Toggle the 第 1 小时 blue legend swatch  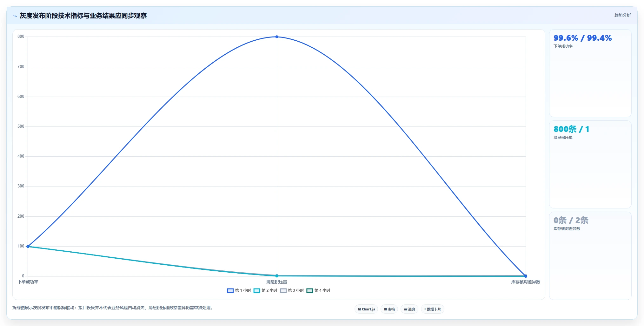click(x=230, y=290)
